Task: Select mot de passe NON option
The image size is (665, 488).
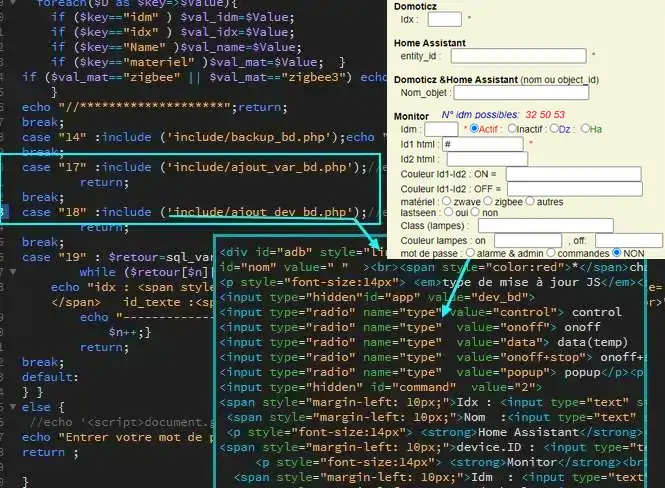Action: tap(617, 252)
